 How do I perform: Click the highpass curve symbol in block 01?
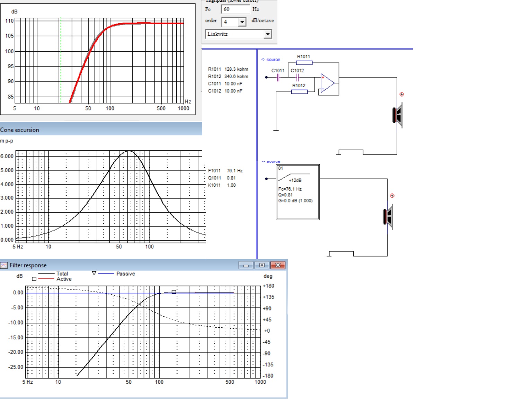click(294, 177)
